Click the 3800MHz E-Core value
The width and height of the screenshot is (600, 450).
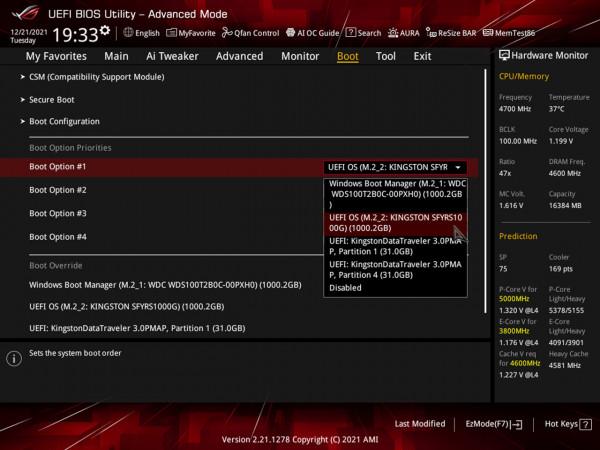pos(514,331)
